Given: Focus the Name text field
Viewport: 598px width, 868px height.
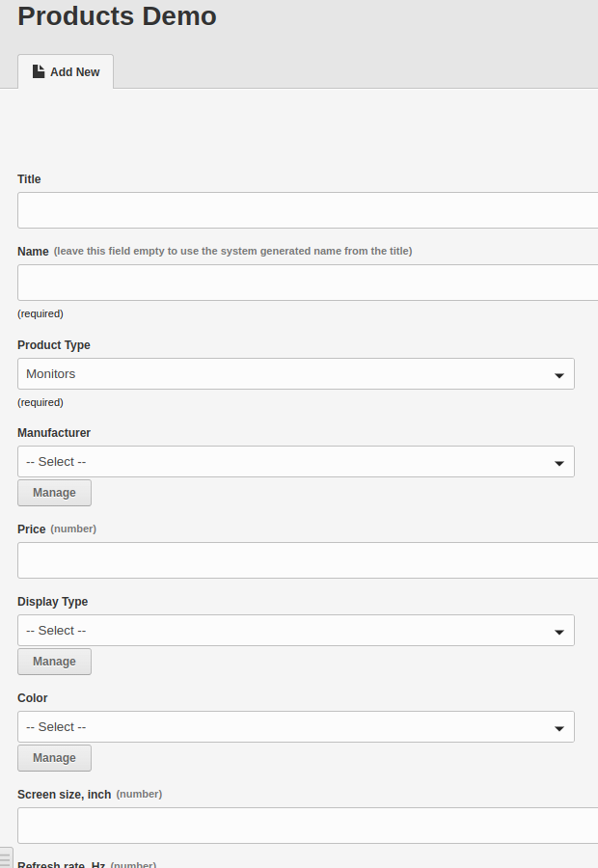Looking at the screenshot, I should coord(308,283).
